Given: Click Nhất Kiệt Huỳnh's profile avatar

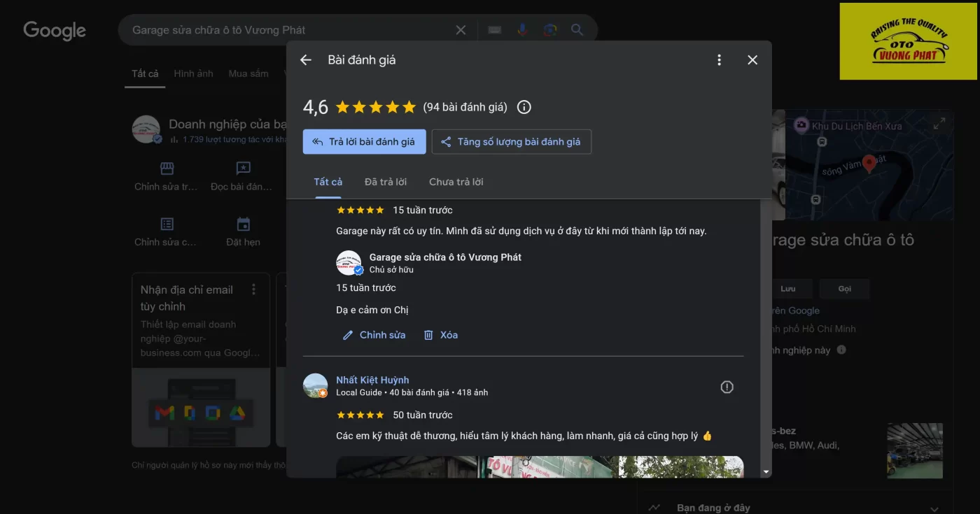Looking at the screenshot, I should 315,385.
